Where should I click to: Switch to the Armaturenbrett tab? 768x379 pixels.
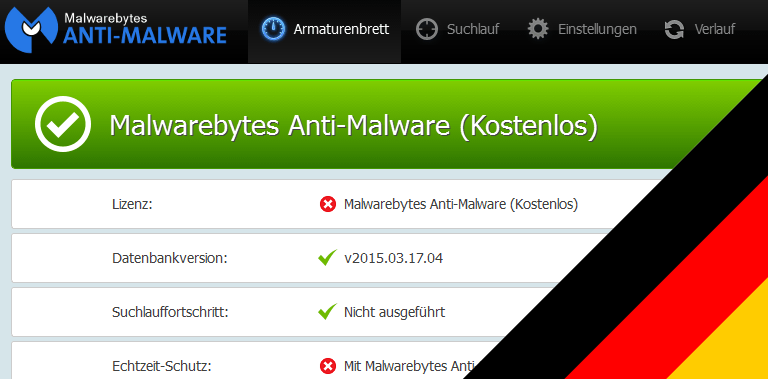click(x=324, y=31)
